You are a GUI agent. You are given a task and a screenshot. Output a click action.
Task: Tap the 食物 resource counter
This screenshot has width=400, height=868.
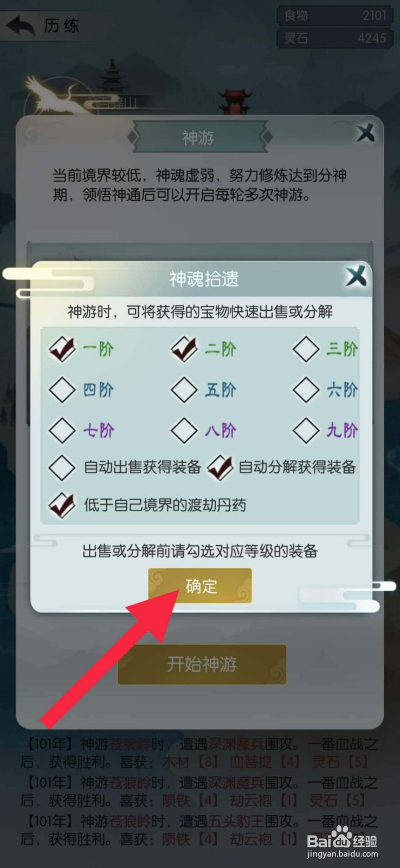point(335,15)
